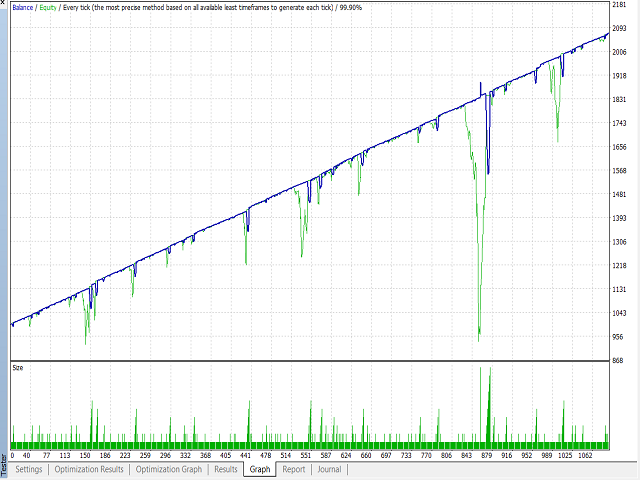Click the 1306 value on vertical axis

pyautogui.click(x=619, y=242)
